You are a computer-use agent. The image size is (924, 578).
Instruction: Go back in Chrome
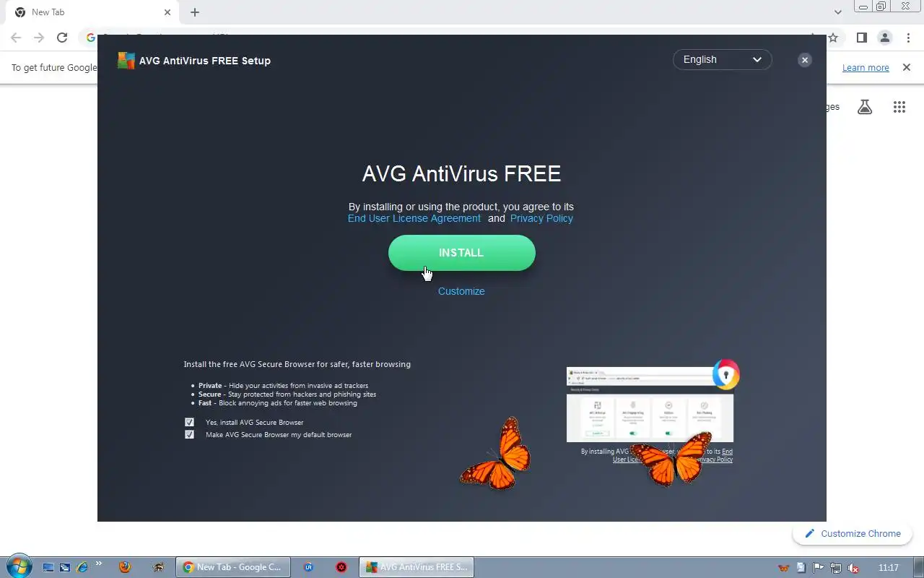16,38
